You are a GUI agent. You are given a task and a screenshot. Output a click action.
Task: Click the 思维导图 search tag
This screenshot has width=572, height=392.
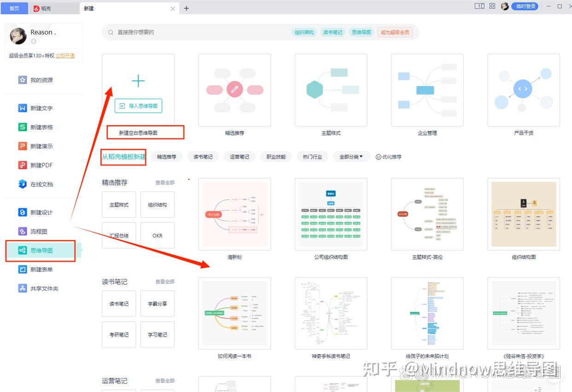pos(361,32)
